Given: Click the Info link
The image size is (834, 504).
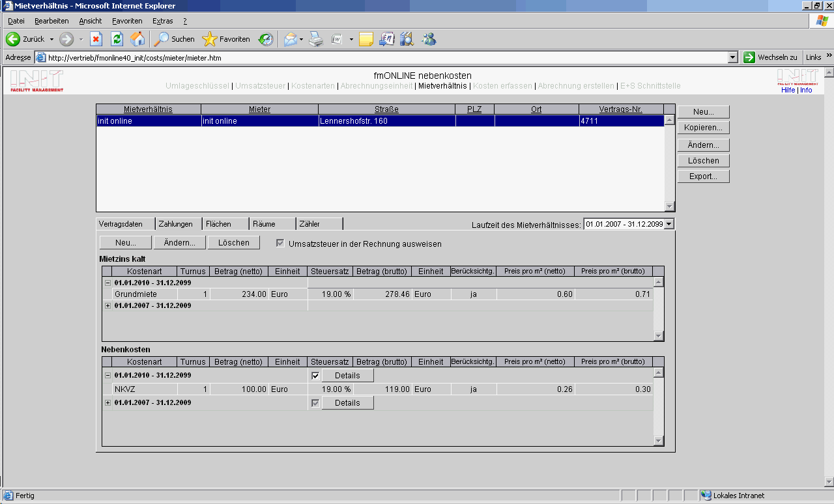Looking at the screenshot, I should (806, 90).
